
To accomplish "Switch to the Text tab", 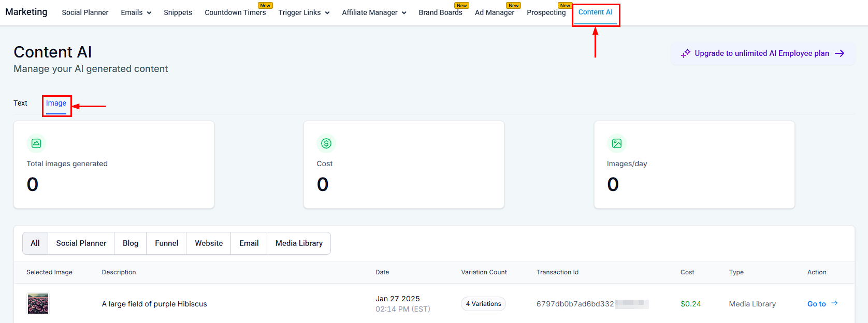I will 20,103.
